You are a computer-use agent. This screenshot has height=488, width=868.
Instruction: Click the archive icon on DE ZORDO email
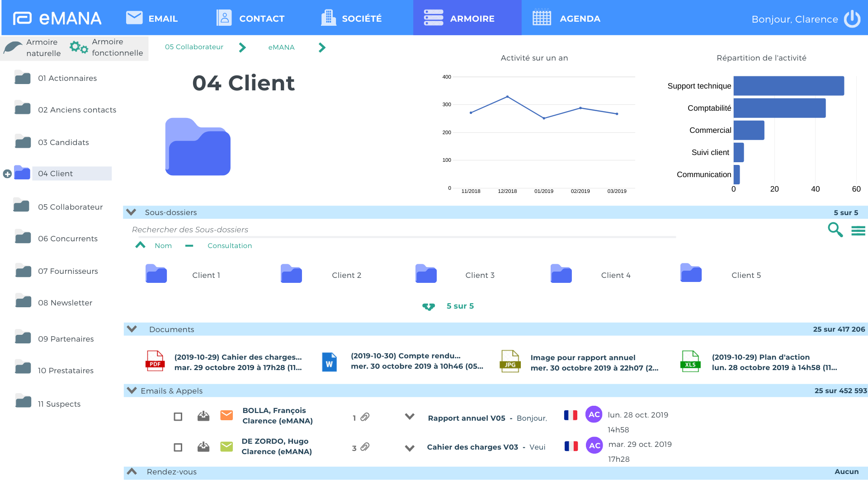coord(203,446)
